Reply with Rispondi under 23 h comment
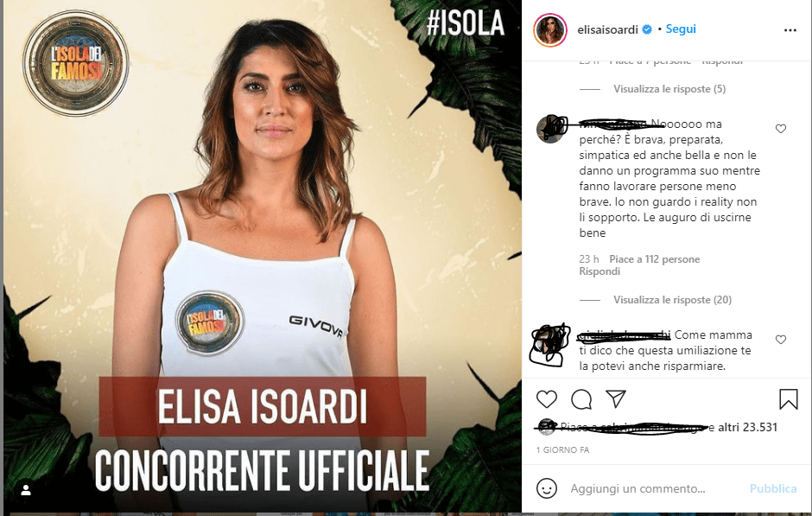812x516 pixels. pos(599,271)
